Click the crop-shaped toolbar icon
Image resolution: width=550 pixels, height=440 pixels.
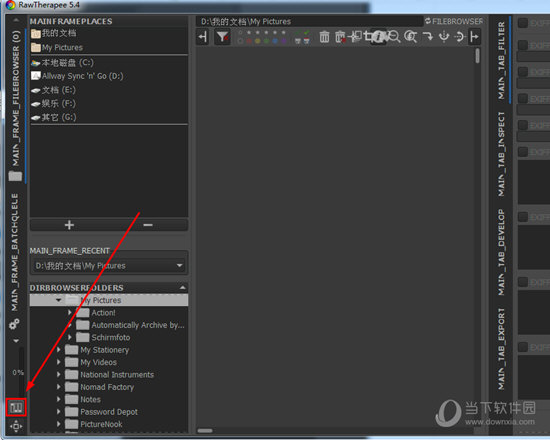[x=368, y=36]
